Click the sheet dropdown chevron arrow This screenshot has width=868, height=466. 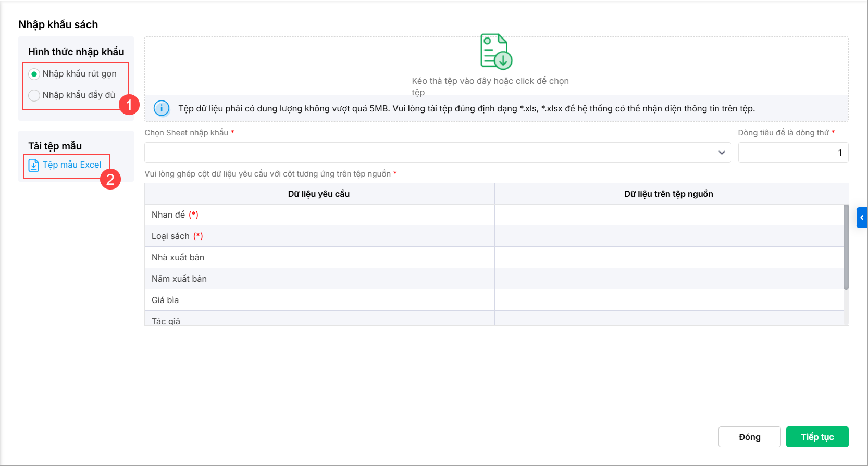pos(722,153)
